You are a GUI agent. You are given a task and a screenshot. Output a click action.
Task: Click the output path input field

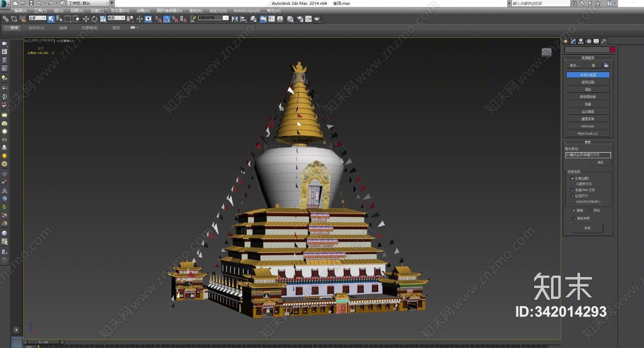click(588, 155)
